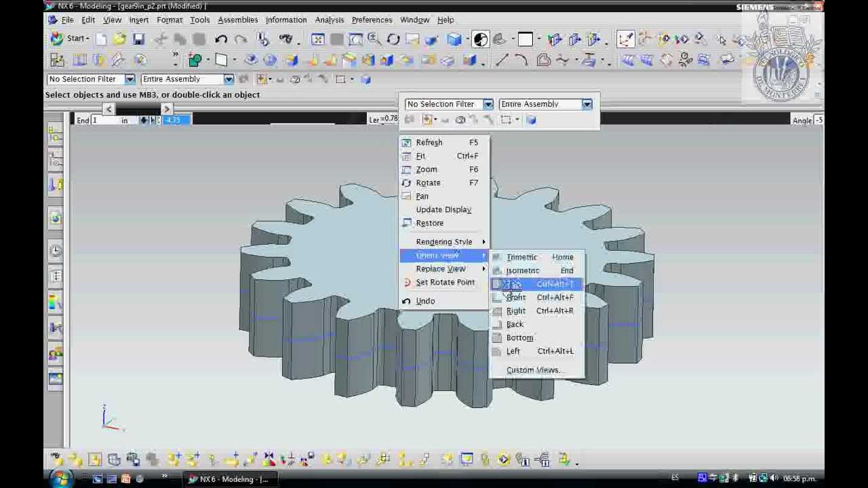Image resolution: width=868 pixels, height=488 pixels.
Task: Open the Internet Explorer icon in the left resource bar
Action: [56, 218]
